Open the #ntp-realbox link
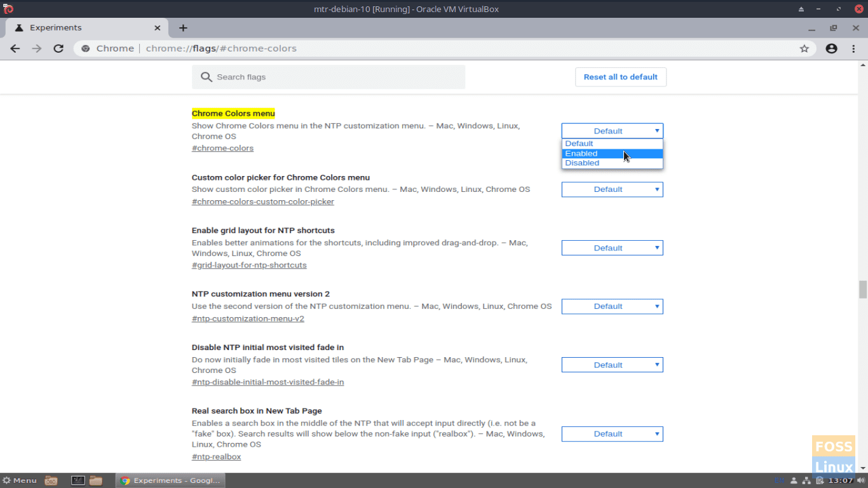 tap(217, 456)
